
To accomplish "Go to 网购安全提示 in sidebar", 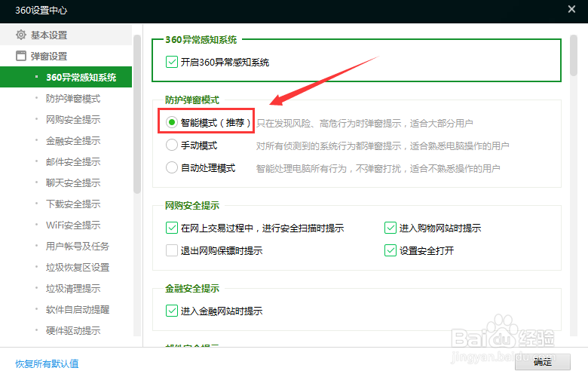I will 73,119.
